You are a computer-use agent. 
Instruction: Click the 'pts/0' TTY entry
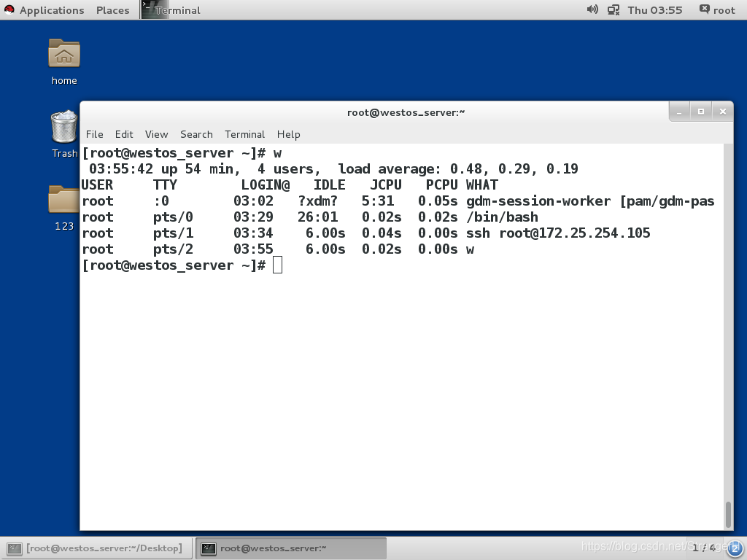(x=173, y=217)
